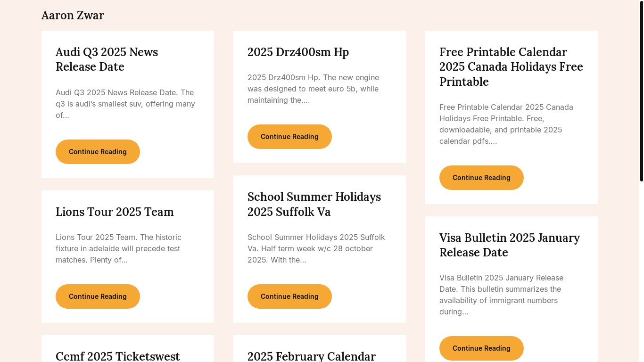644x362 pixels.
Task: Click the page vertical scrollbar thumb
Action: point(641,92)
